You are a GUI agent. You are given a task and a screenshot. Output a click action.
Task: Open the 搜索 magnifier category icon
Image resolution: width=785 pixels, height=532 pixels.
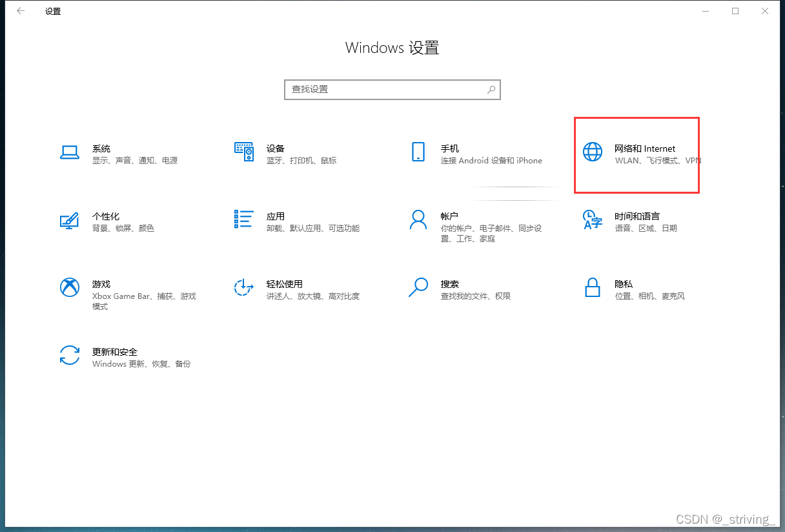[418, 287]
